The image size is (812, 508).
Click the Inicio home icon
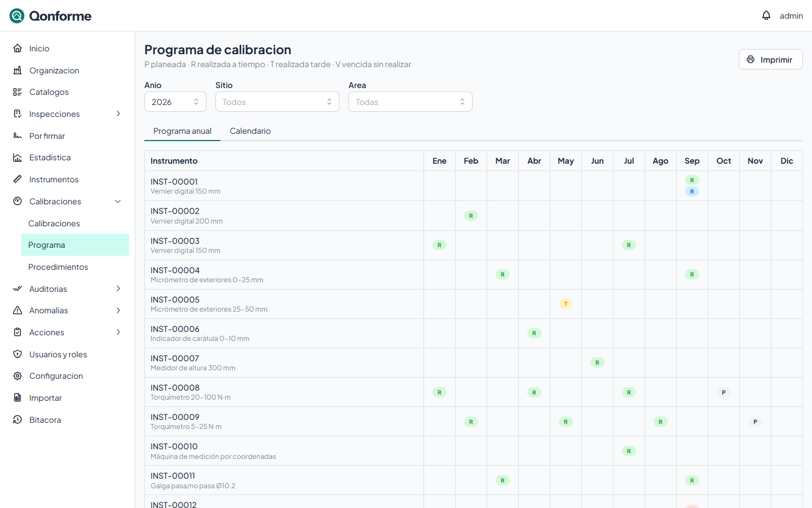pos(17,49)
